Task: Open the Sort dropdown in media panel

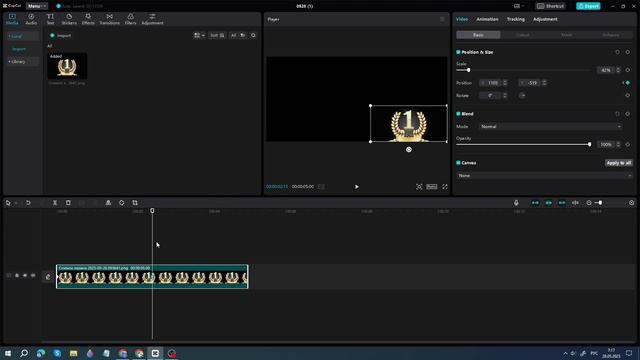Action: (x=217, y=36)
